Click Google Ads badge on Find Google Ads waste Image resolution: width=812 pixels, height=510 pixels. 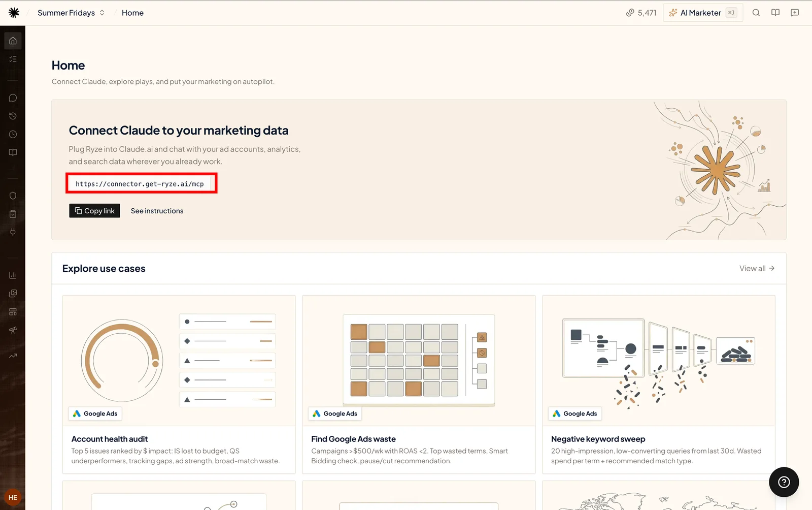pos(335,413)
